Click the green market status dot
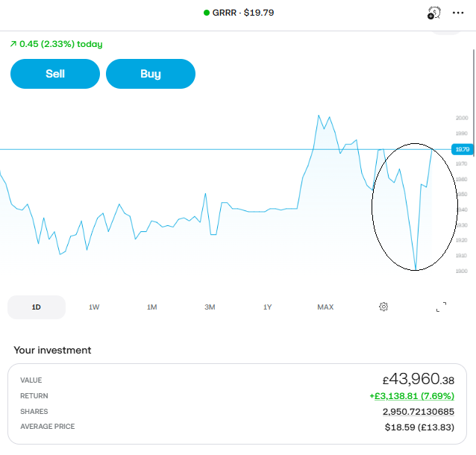Screen dimensions: 476x455 click(x=207, y=13)
